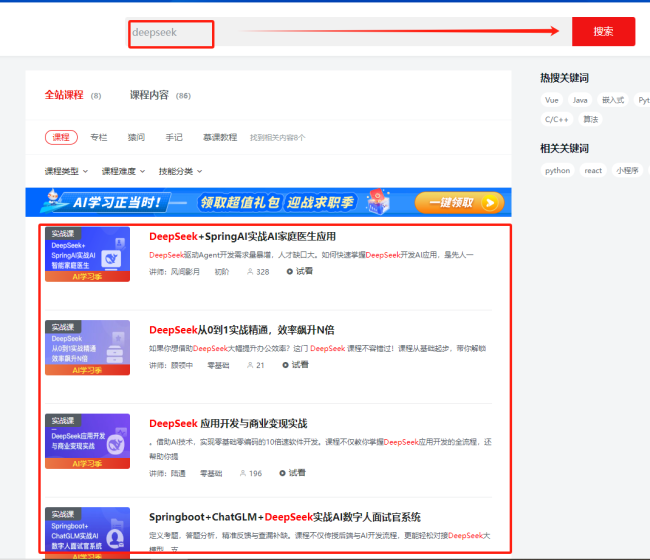
Task: Click the 一键领取 banner button
Action: (x=459, y=202)
